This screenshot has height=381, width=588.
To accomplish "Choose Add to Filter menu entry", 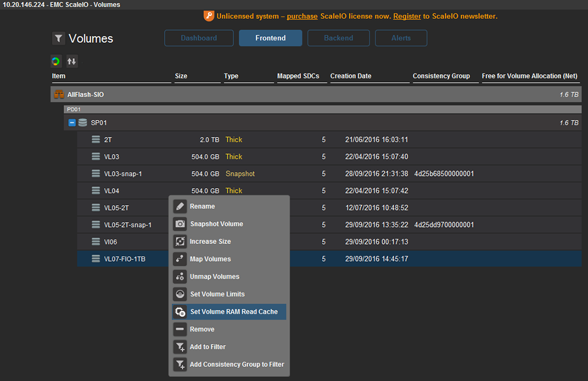I will [x=229, y=347].
